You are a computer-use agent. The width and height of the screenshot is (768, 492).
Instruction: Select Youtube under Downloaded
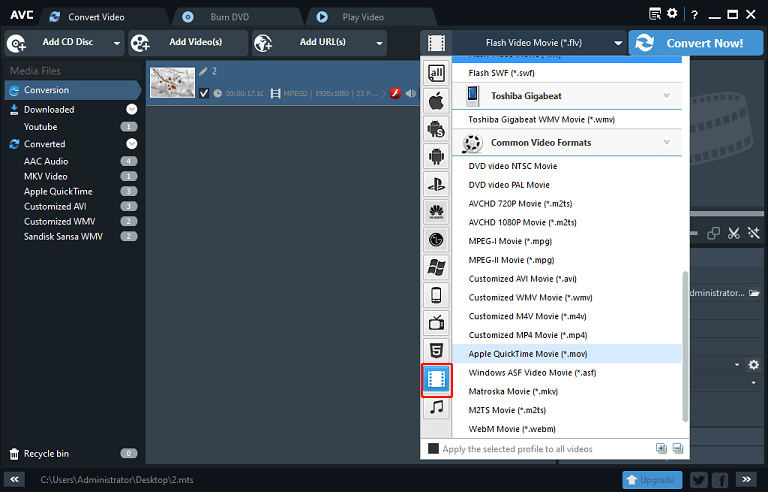click(x=41, y=127)
